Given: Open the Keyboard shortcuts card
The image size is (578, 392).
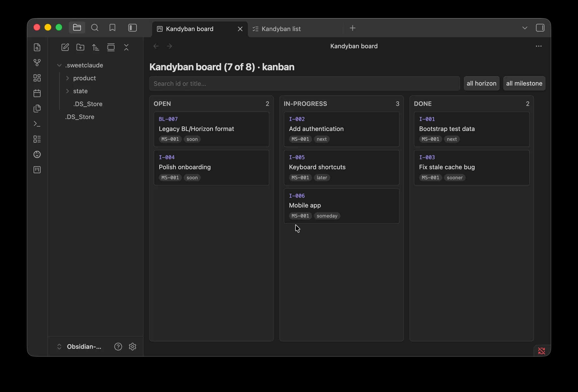Looking at the screenshot, I should click(341, 168).
